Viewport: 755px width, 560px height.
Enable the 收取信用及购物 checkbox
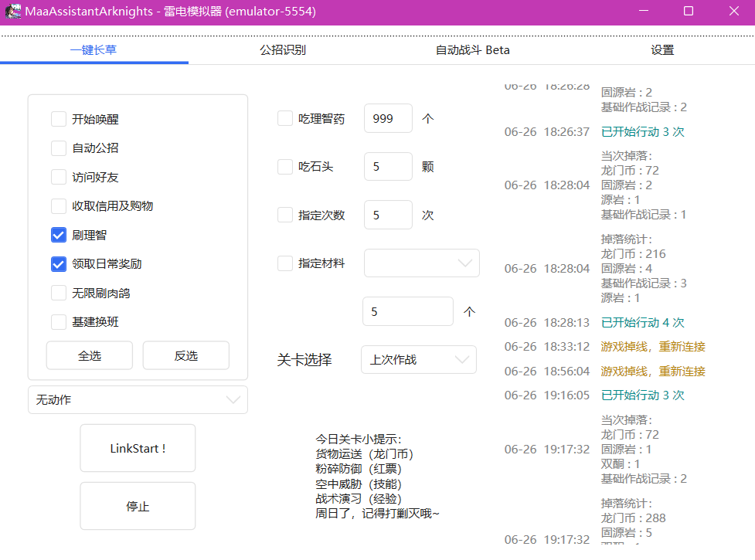click(x=59, y=206)
